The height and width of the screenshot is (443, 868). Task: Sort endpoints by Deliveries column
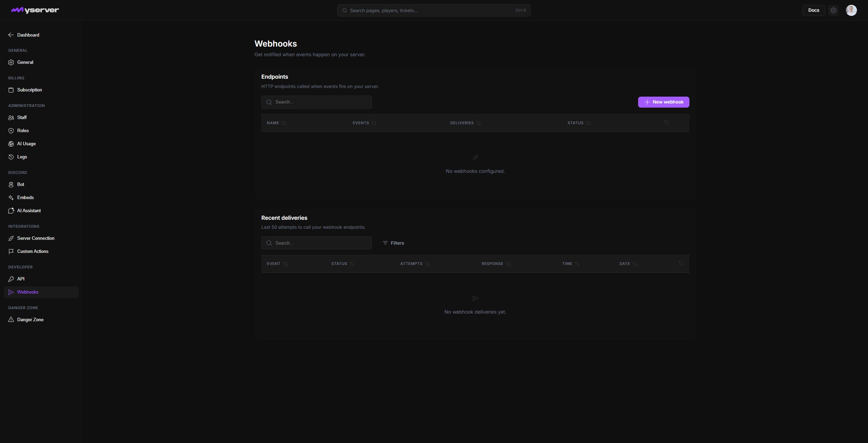point(465,123)
